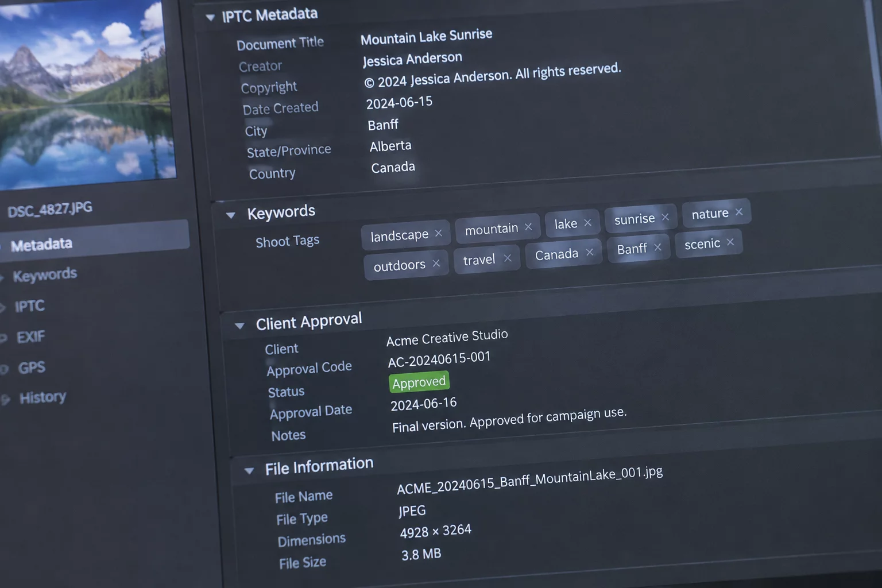
Task: Click the sunrise keyword tag label
Action: click(x=635, y=219)
